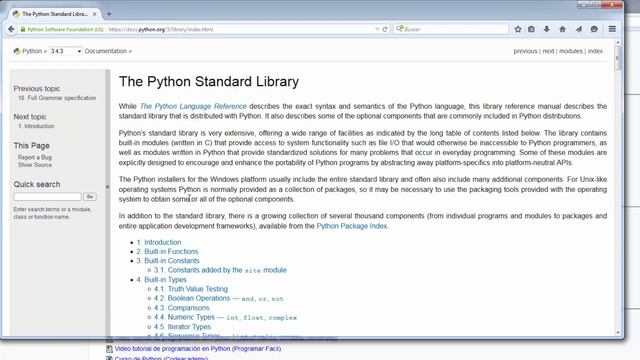Image resolution: width=640 pixels, height=360 pixels.
Task: Open the Python Package Index link
Action: click(351, 226)
